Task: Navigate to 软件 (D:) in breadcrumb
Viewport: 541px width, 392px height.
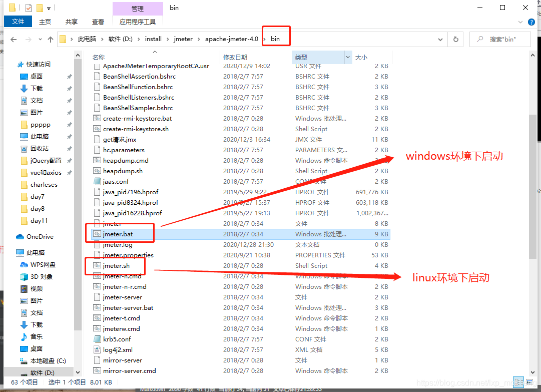Action: (121, 39)
